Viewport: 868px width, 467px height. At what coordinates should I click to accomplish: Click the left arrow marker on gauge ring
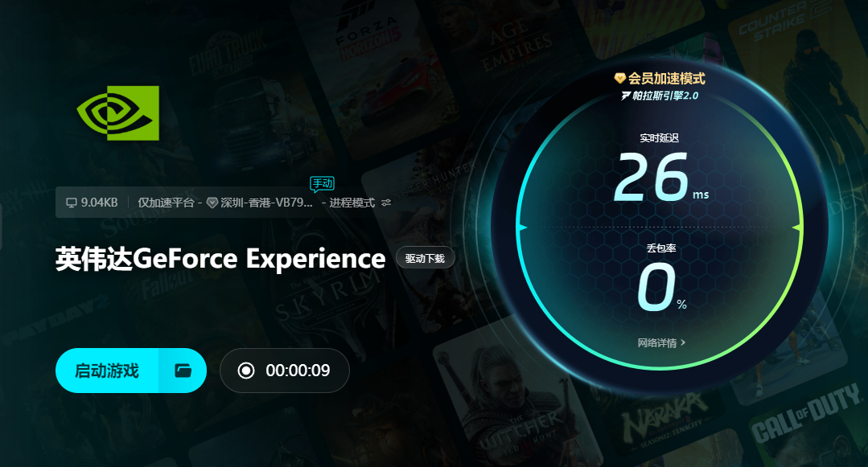[521, 227]
